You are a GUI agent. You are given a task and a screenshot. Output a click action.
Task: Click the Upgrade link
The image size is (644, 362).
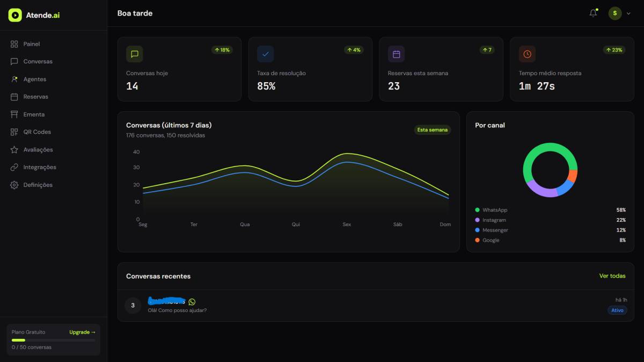82,332
